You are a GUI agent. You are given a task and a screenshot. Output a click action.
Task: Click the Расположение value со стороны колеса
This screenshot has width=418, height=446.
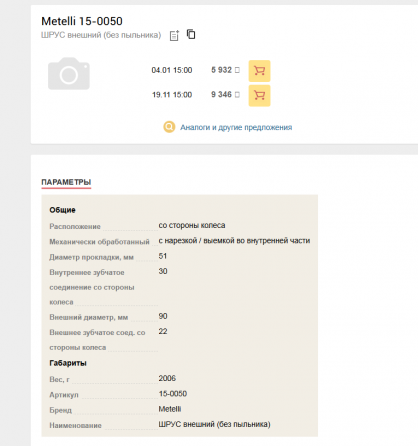click(192, 225)
